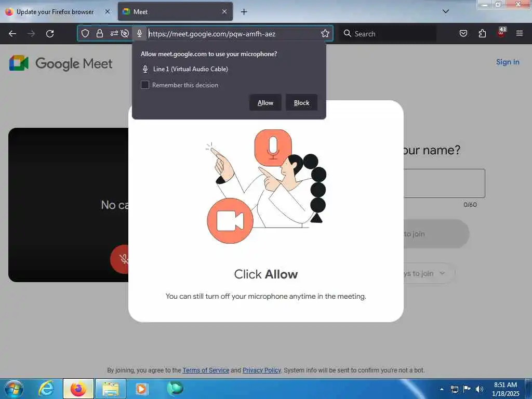
Task: Close the Update your Firefox browser tab
Action: pos(107,11)
